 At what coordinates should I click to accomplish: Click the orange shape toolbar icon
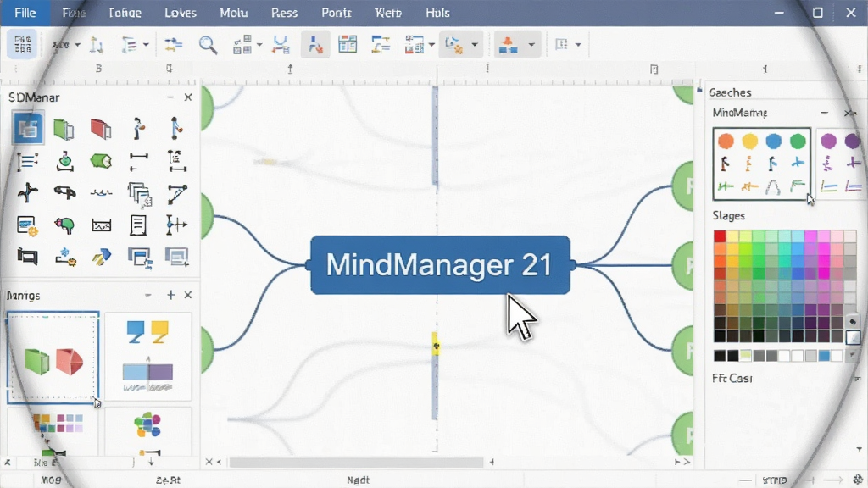click(x=509, y=45)
